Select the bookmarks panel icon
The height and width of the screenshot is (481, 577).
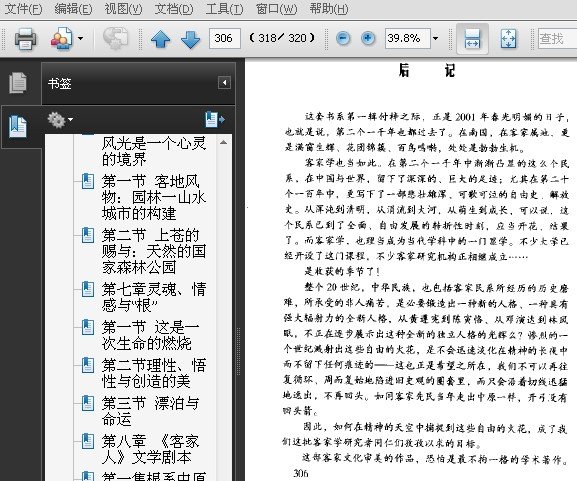point(18,127)
